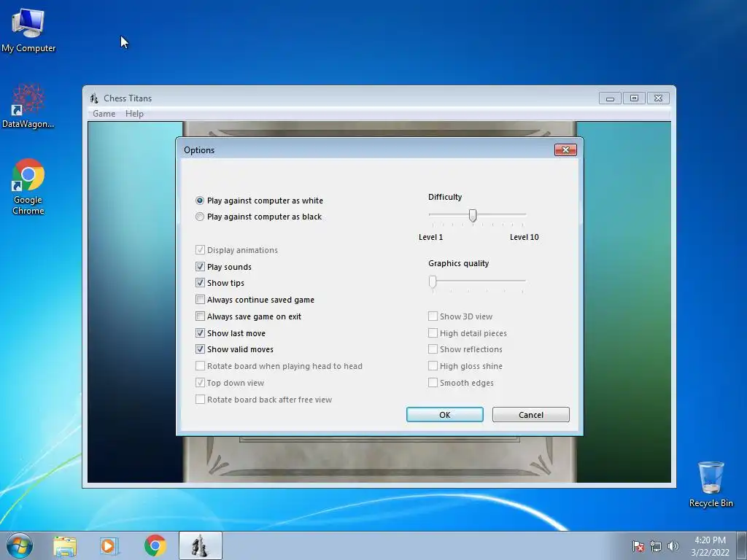The width and height of the screenshot is (747, 560).
Task: Open the Help menu
Action: (x=134, y=113)
